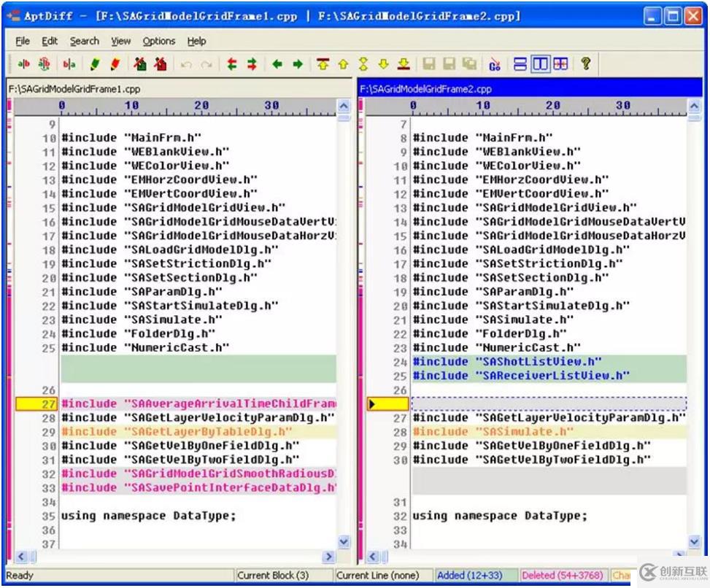Screen dimensions: 710x588
Task: Select the F:\SAGridModelGridFrame1.cpp pane header
Action: tap(180, 89)
